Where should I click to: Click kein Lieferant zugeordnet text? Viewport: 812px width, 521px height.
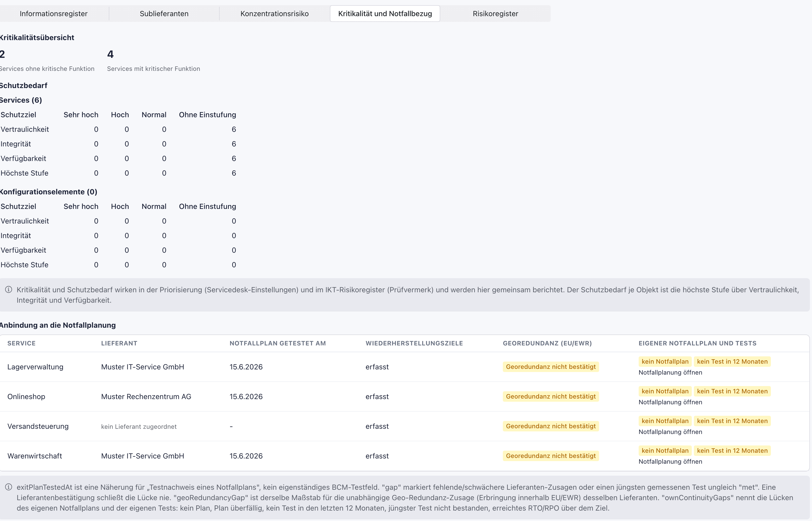pyautogui.click(x=139, y=427)
